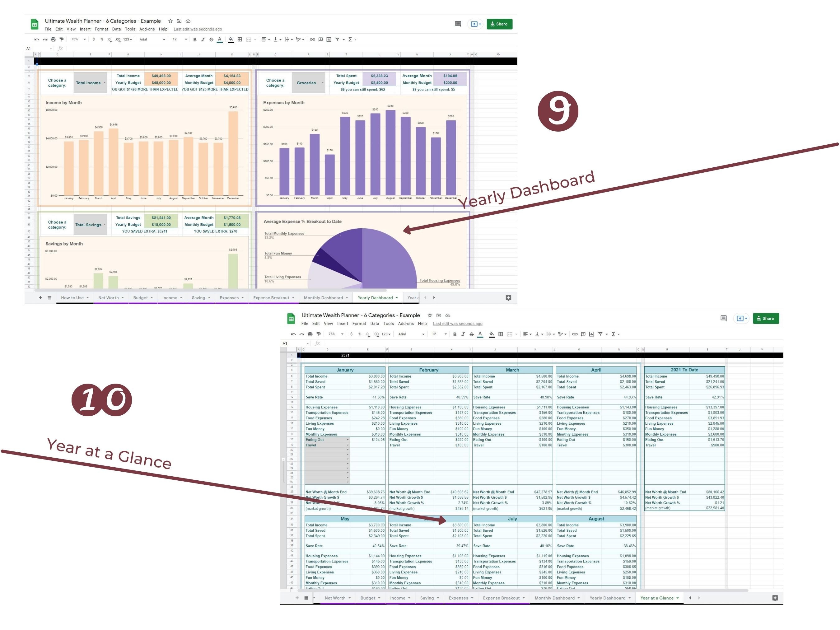The width and height of the screenshot is (840, 630).
Task: Toggle italic in the Yearly Dashboard toolbar
Action: pyautogui.click(x=203, y=40)
